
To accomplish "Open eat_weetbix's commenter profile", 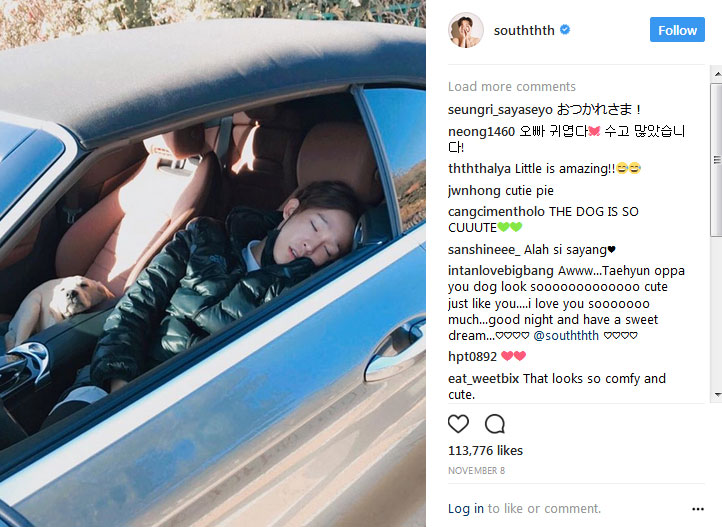I will click(483, 378).
